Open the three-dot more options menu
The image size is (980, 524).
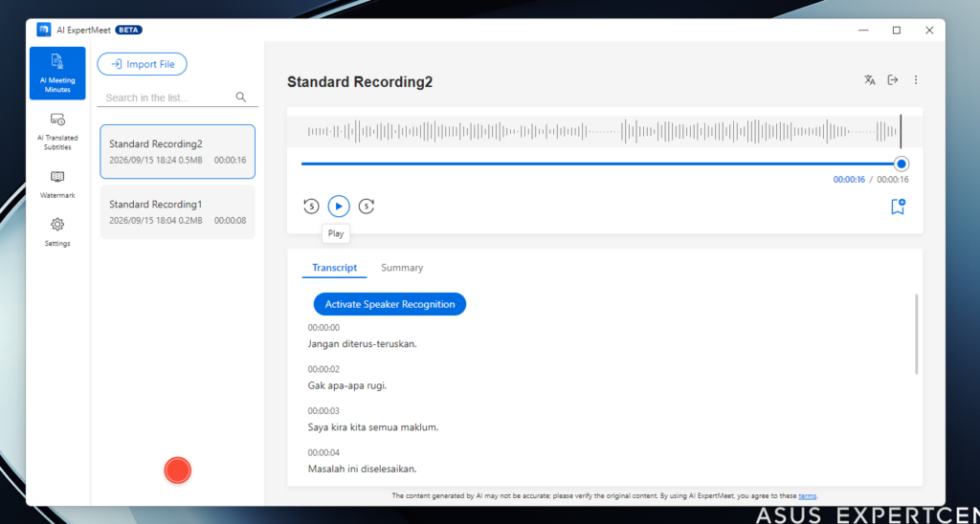click(916, 80)
